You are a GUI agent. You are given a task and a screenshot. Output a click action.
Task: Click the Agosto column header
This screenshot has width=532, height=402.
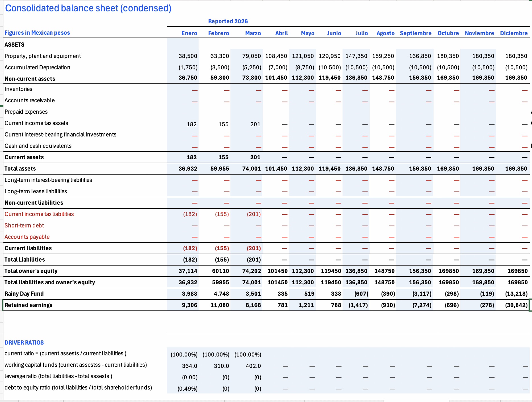(385, 33)
